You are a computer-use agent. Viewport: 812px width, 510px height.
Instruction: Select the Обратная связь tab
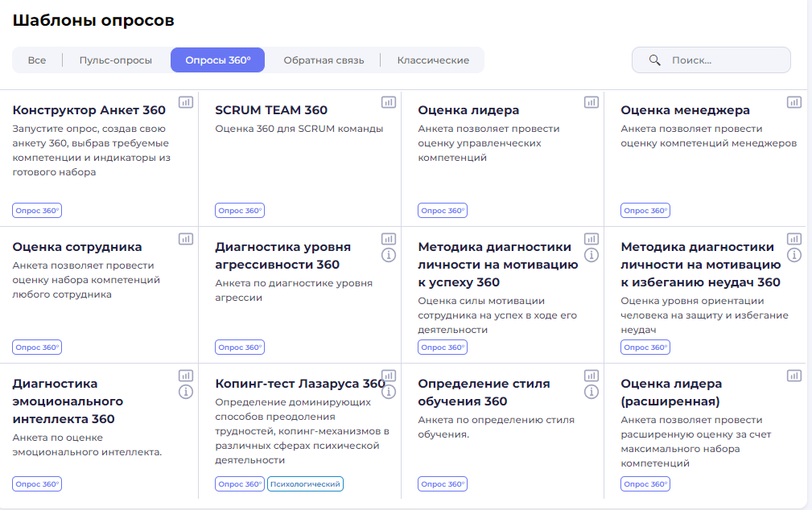click(324, 60)
